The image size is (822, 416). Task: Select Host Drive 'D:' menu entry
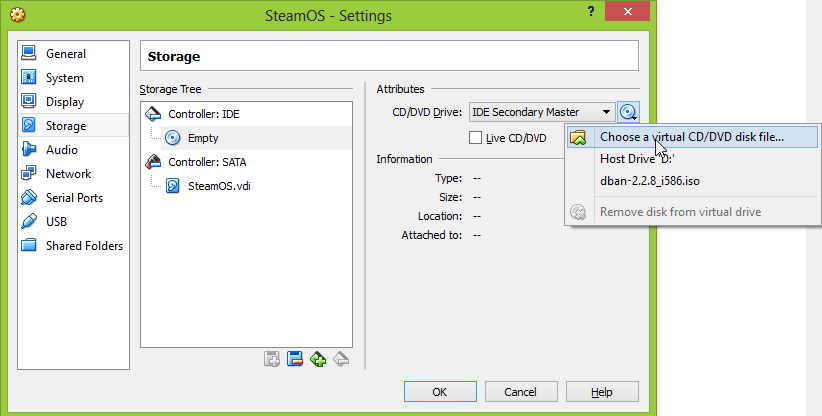(x=692, y=159)
